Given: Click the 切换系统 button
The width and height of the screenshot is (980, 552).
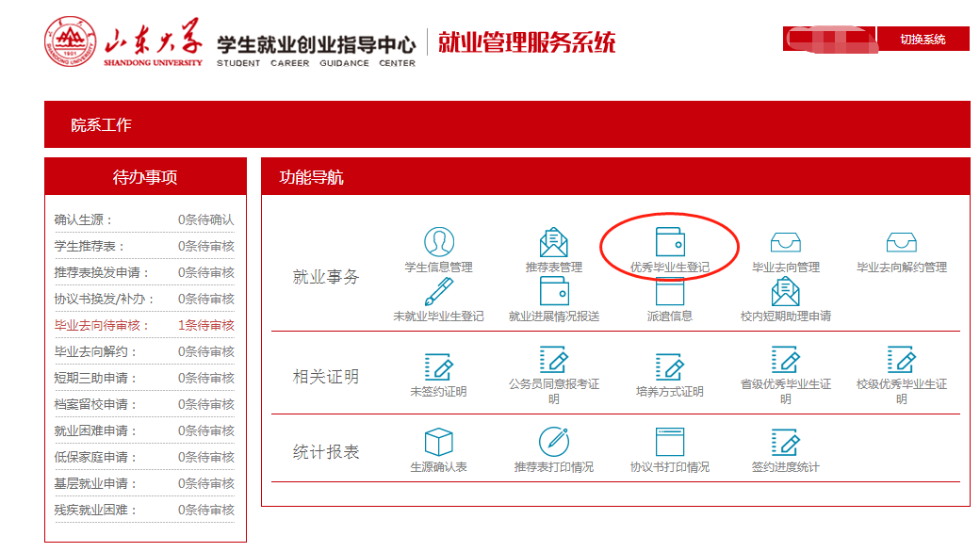Looking at the screenshot, I should [x=923, y=40].
